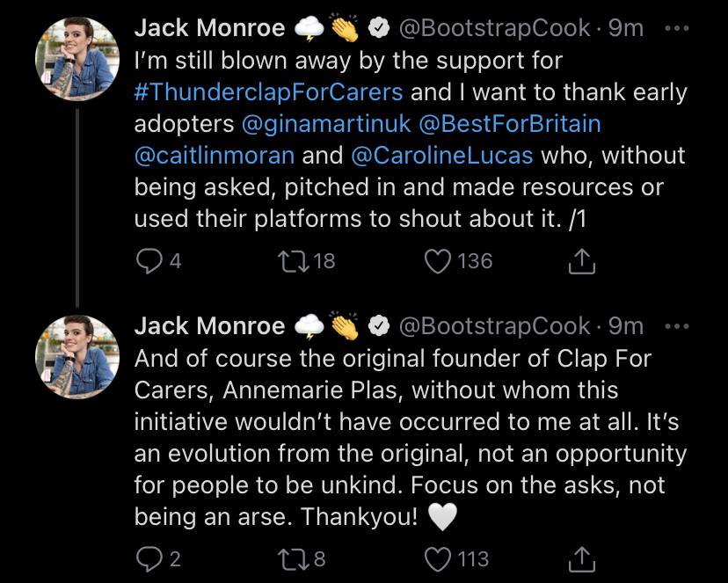The image size is (728, 583).
Task: View the profile picture on second tweet
Action: pos(77,357)
